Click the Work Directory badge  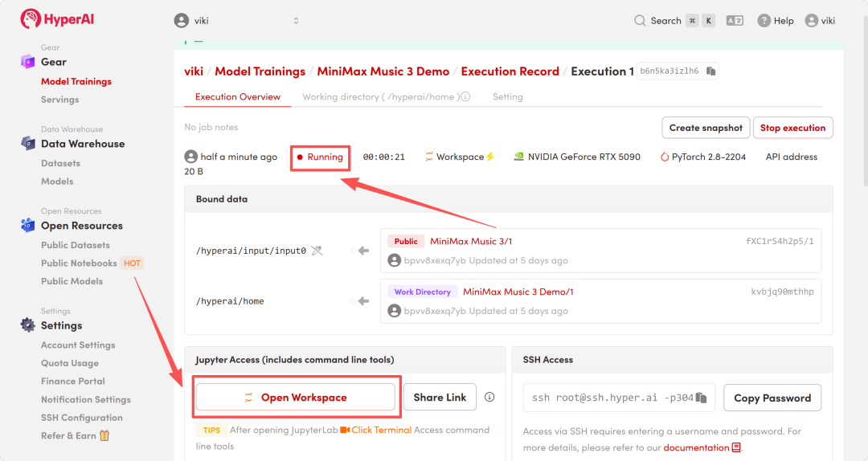(423, 292)
